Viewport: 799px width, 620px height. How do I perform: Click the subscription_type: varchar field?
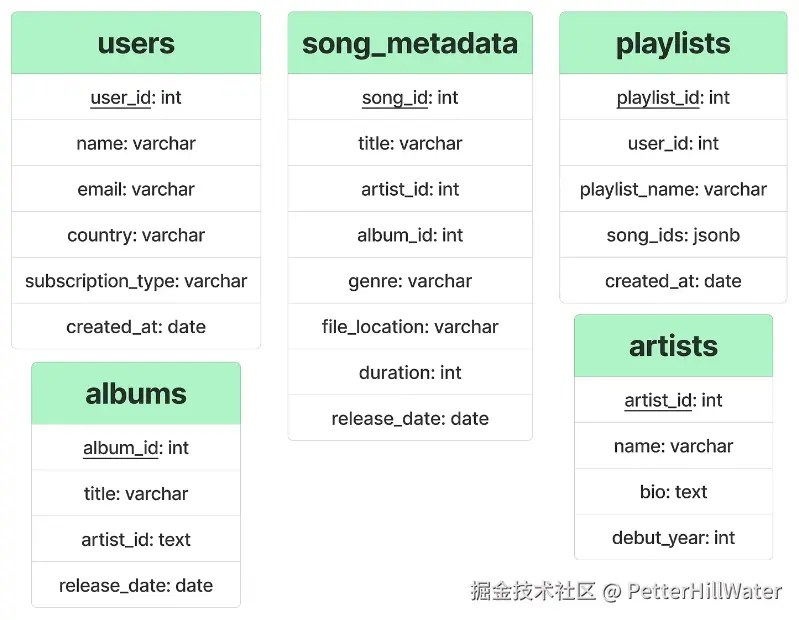[x=136, y=281]
